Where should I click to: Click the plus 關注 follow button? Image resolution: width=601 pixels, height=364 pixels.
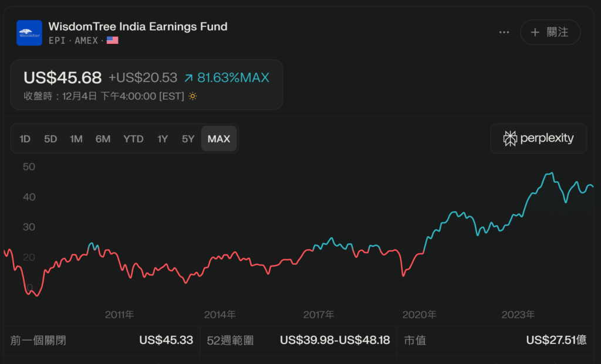(x=550, y=32)
